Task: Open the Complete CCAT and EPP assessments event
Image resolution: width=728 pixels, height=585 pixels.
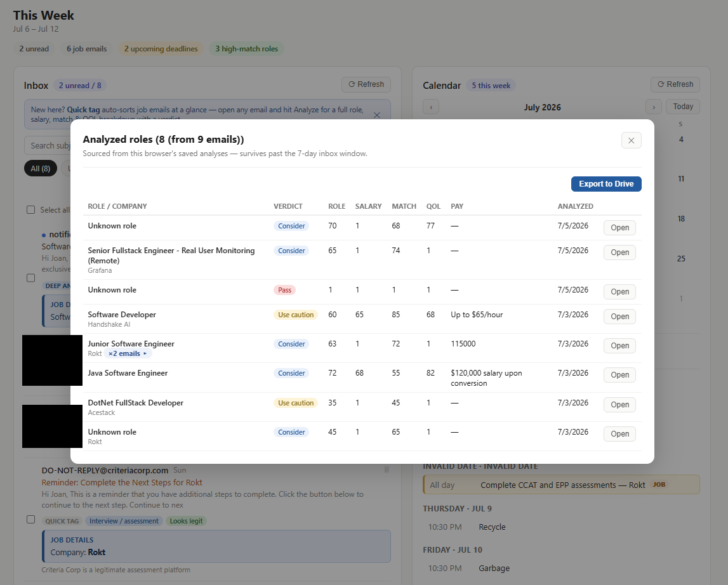Action: (x=561, y=485)
